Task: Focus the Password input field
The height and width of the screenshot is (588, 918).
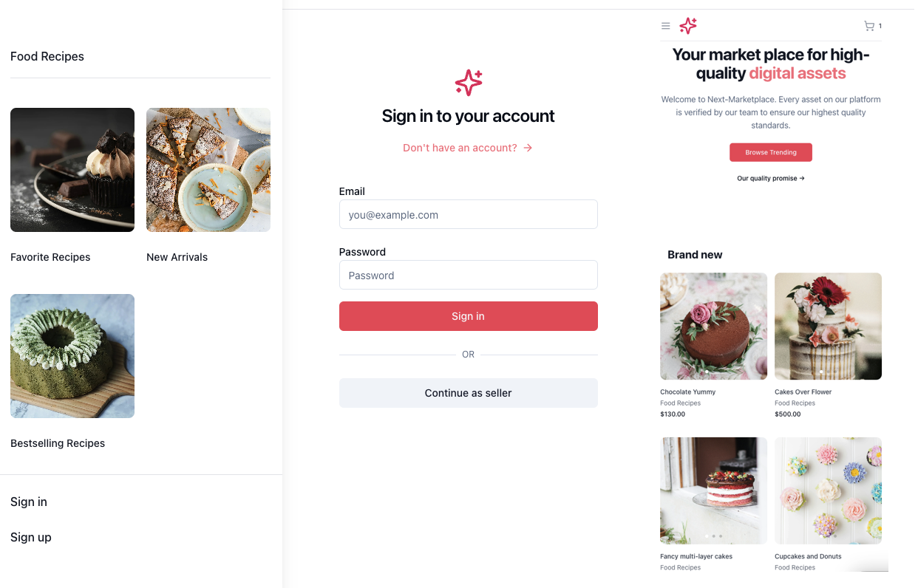Action: 468,276
